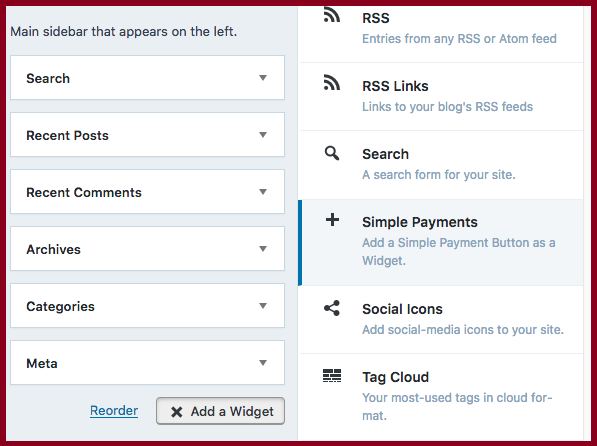Expand the Archives widget arrow
597x446 pixels.
pos(263,249)
